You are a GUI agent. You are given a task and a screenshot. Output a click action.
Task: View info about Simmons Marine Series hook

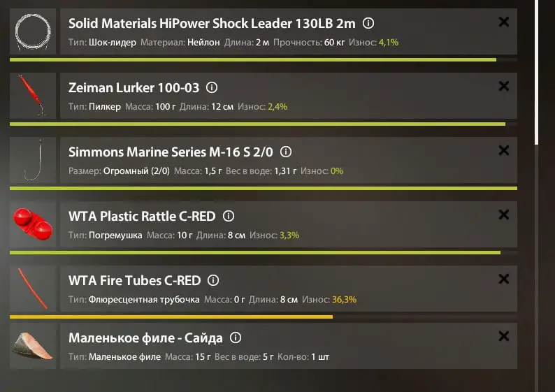tap(286, 152)
